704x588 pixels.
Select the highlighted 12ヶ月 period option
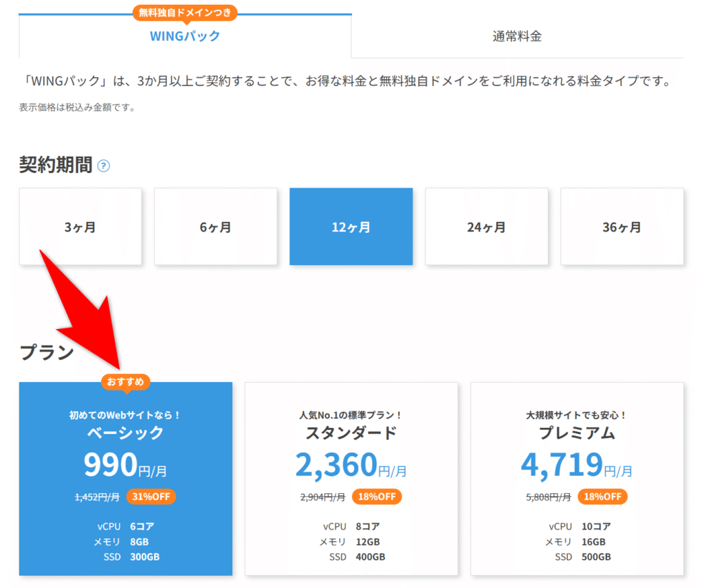(x=351, y=227)
